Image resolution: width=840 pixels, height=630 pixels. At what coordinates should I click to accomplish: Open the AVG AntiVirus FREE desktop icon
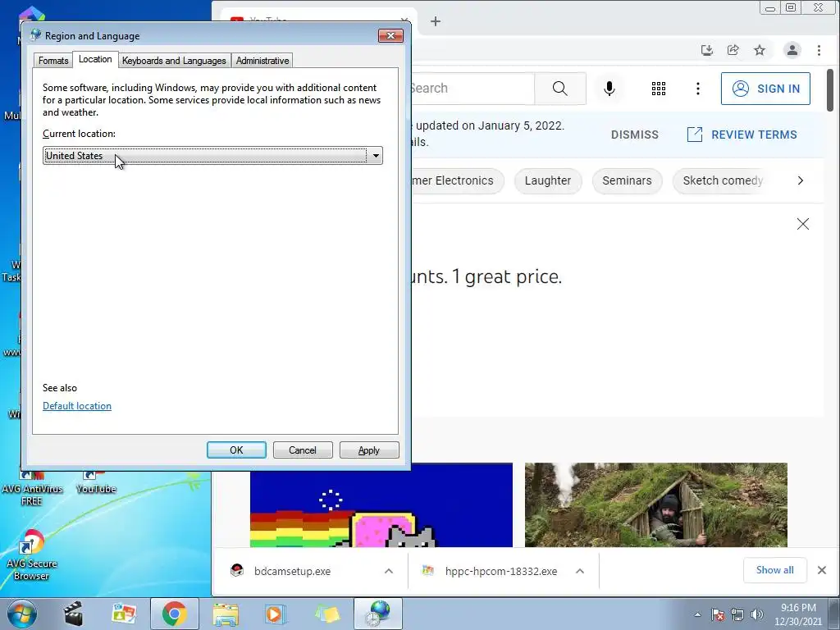(x=32, y=487)
